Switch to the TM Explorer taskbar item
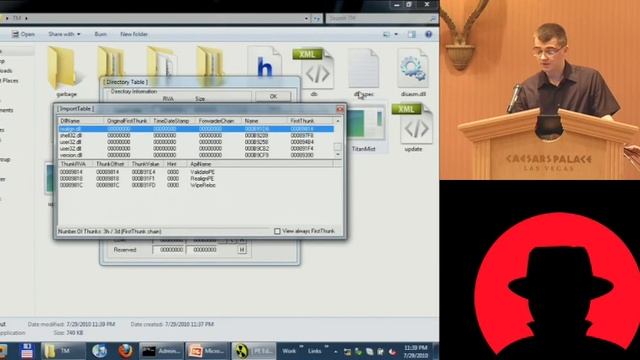 63,351
